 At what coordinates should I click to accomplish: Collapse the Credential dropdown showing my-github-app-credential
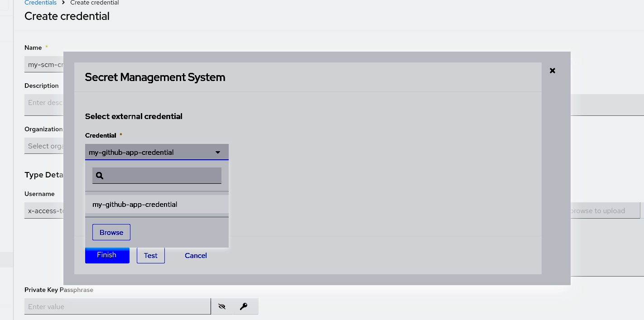click(x=217, y=153)
